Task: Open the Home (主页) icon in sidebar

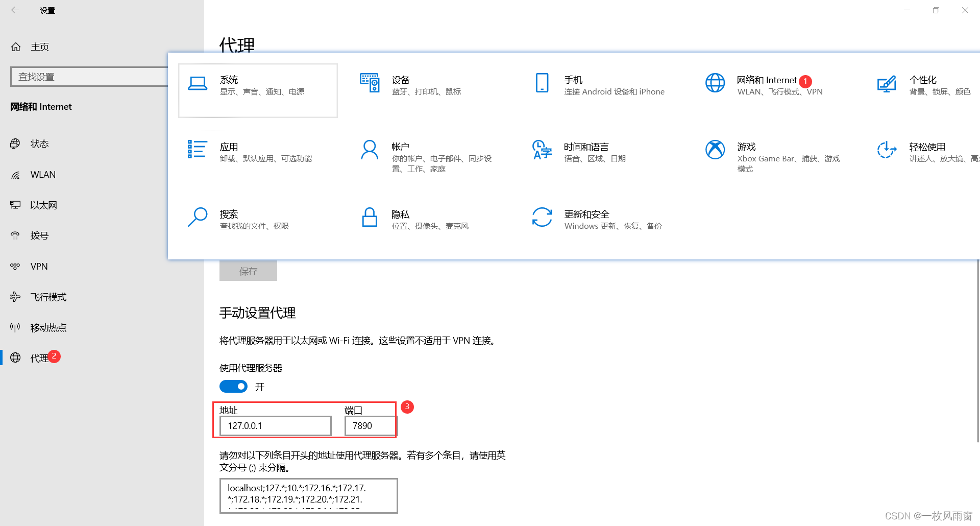Action: click(x=16, y=47)
